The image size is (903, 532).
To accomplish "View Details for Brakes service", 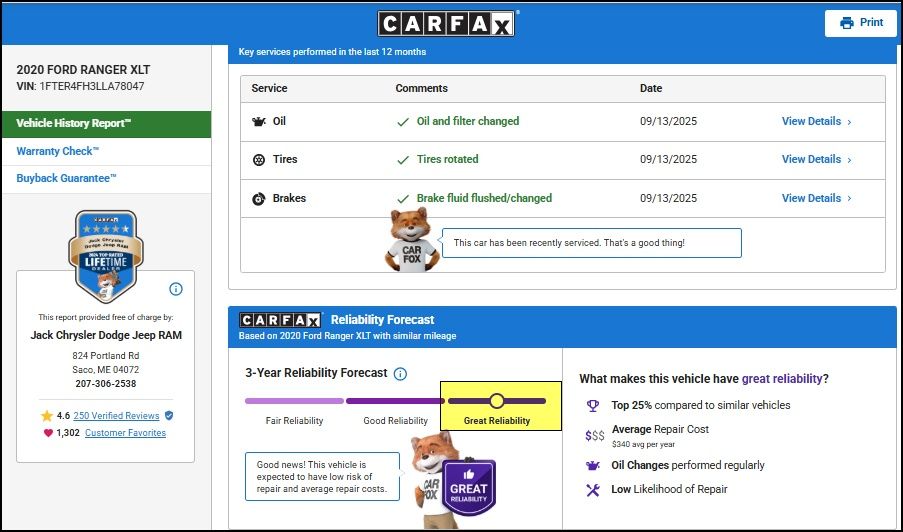I will [x=816, y=198].
